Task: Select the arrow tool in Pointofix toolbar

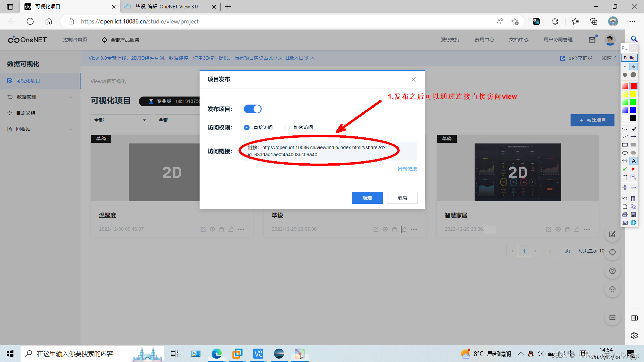Action: 634,136
